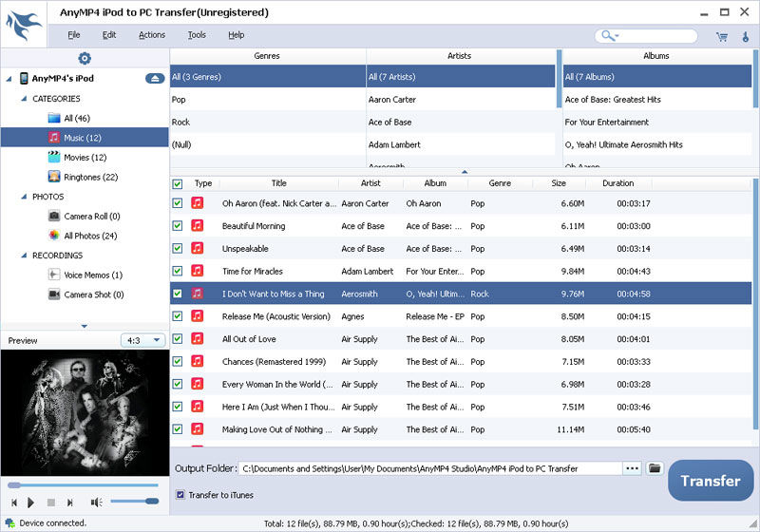Uncheck Oh Aaron track checkbox
The height and width of the screenshot is (532, 760).
(178, 203)
